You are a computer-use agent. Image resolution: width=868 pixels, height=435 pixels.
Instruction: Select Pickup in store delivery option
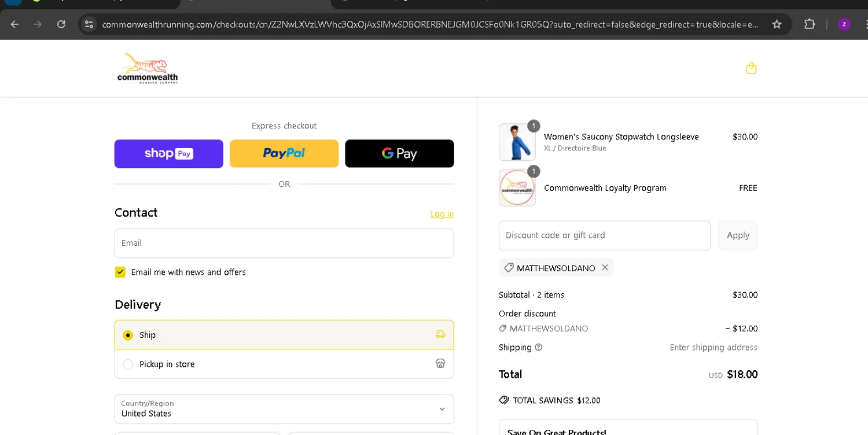[x=284, y=364]
